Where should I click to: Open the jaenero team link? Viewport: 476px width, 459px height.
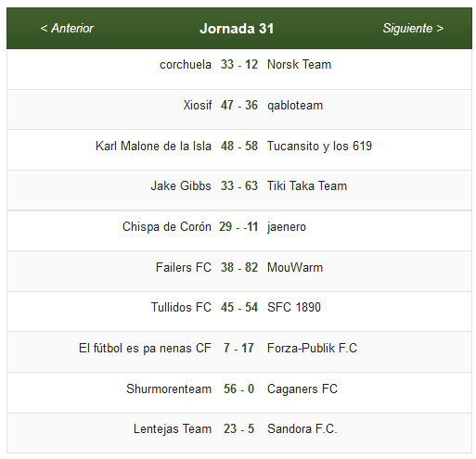pos(287,227)
